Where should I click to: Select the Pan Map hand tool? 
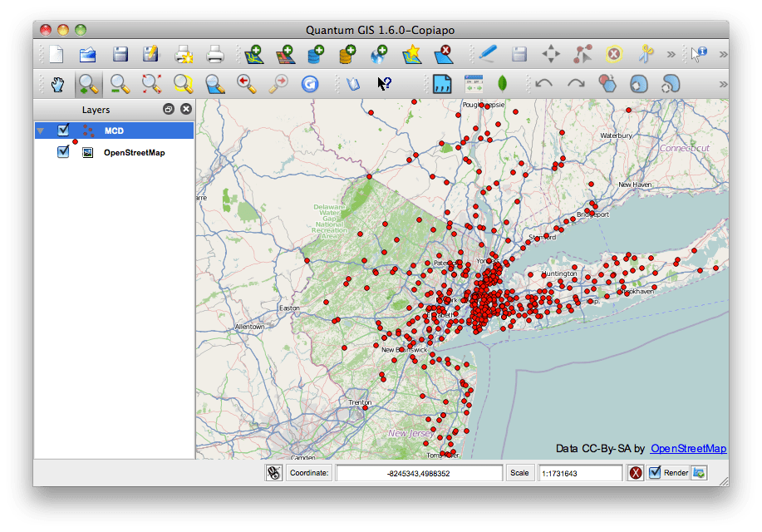(57, 84)
